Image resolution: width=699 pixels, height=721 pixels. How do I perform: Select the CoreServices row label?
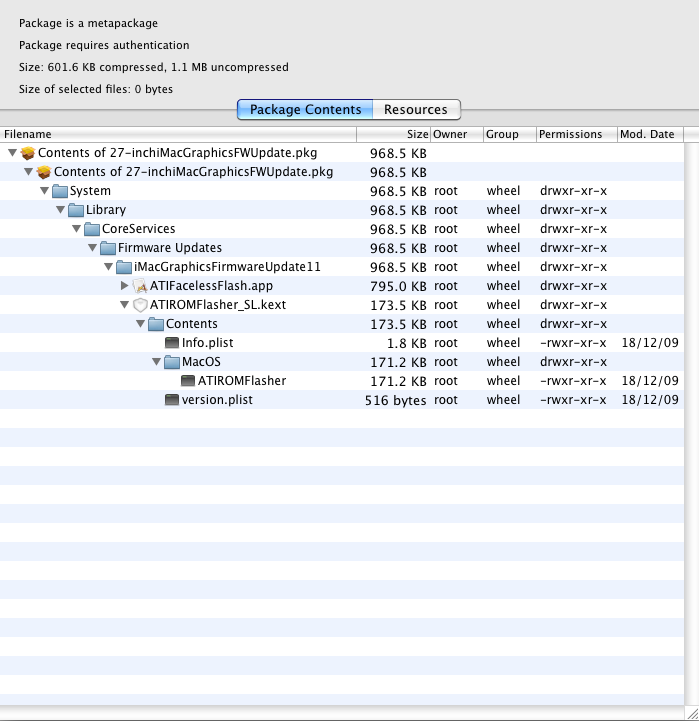coord(138,229)
